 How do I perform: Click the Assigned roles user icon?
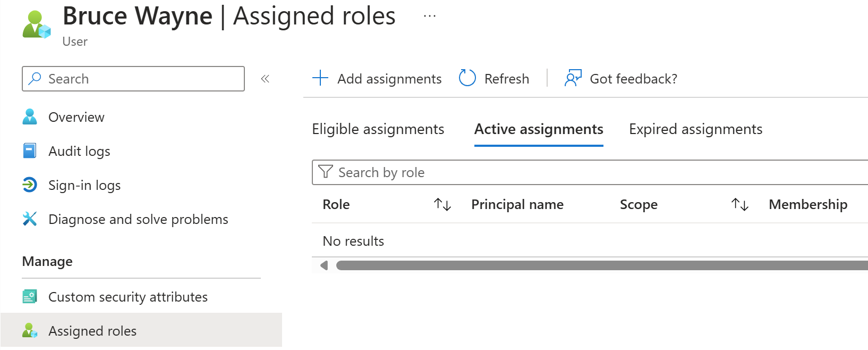(x=30, y=331)
